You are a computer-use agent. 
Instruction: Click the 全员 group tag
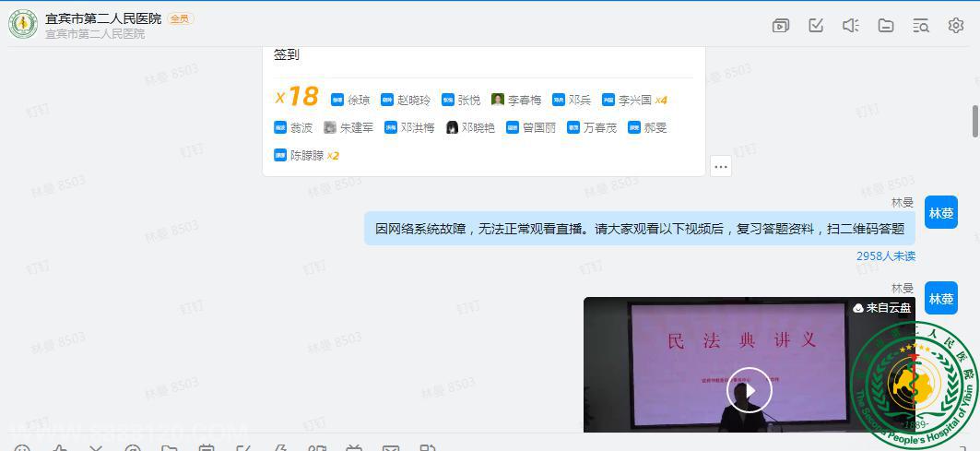[180, 18]
